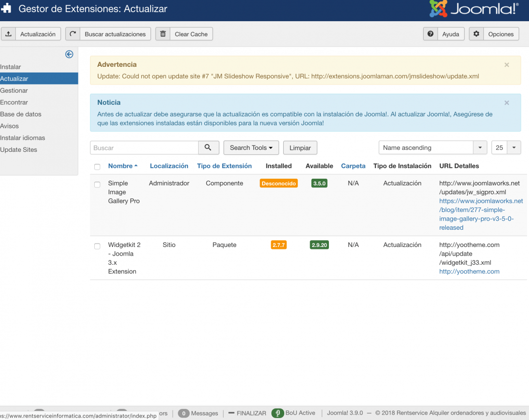Click the Joomla! 3.9.0 version text
The height and width of the screenshot is (420, 529).
[345, 413]
